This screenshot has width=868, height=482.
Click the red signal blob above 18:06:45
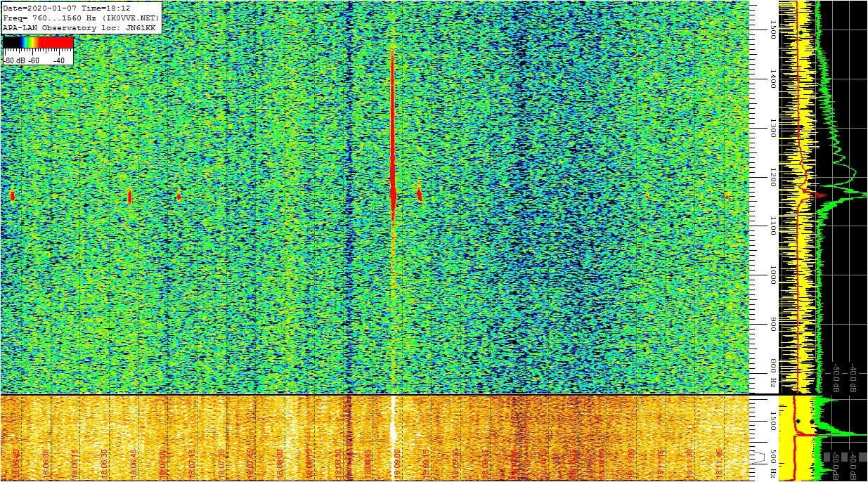[129, 196]
